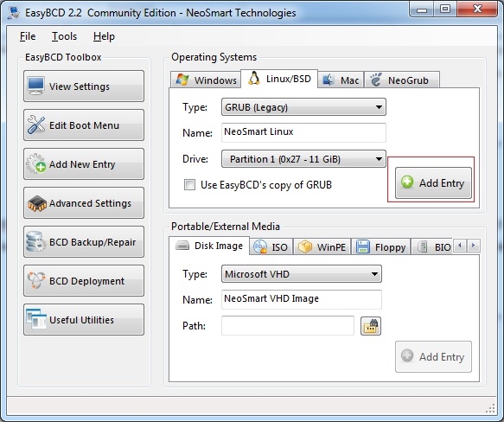Image resolution: width=504 pixels, height=422 pixels.
Task: Enable Use EasyBCD's copy of GRUB
Action: pos(189,185)
